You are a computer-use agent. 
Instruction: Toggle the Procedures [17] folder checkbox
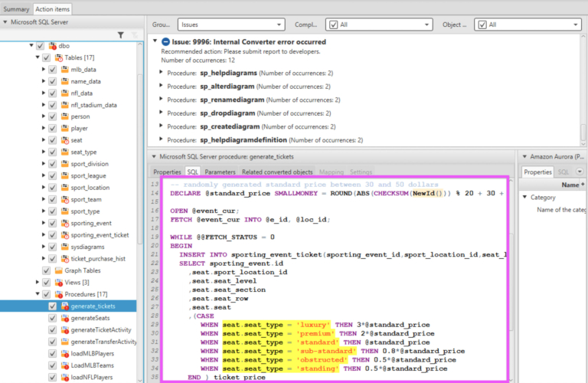pos(46,294)
